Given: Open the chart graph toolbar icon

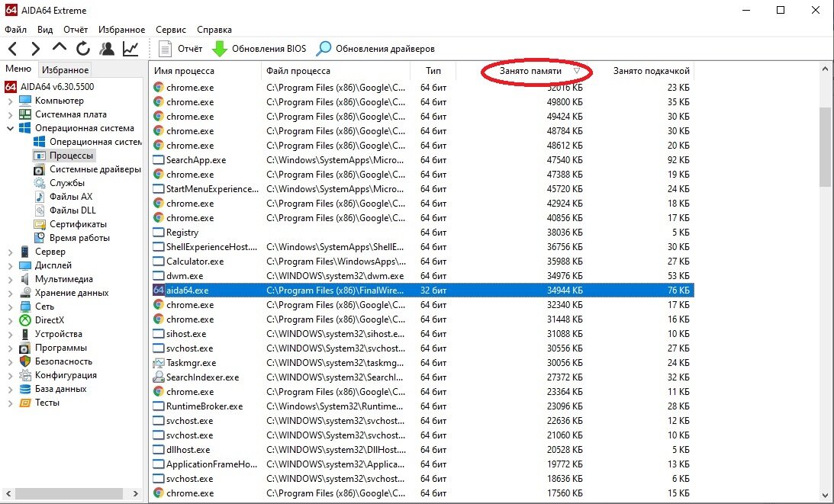Looking at the screenshot, I should point(130,49).
